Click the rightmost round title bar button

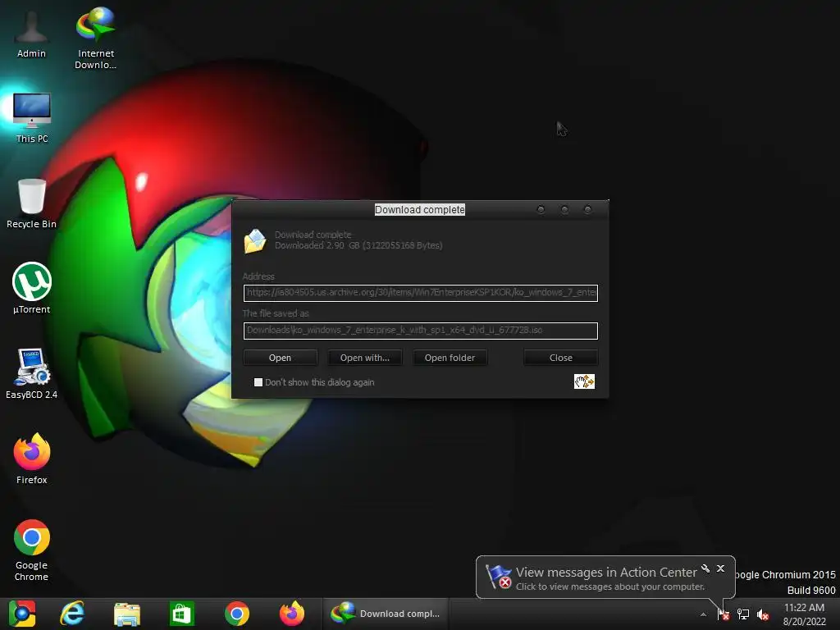587,209
